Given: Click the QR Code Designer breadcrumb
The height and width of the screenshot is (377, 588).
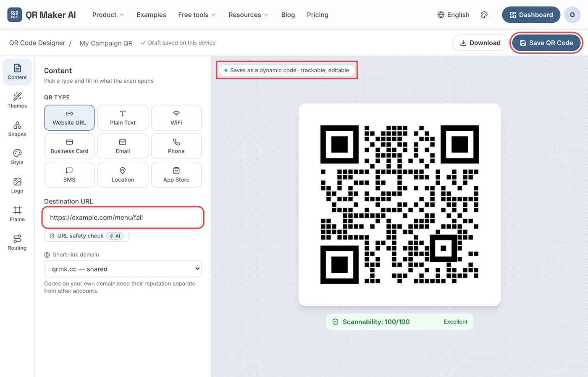Looking at the screenshot, I should click(37, 43).
